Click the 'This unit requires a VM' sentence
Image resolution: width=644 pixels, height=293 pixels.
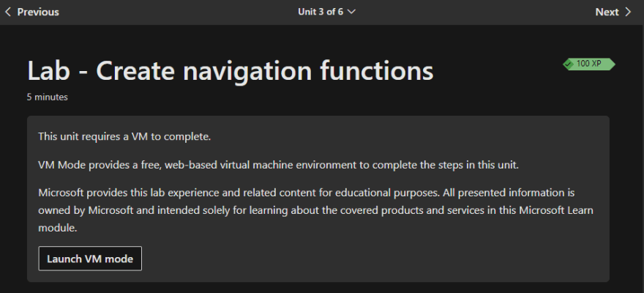click(x=124, y=136)
